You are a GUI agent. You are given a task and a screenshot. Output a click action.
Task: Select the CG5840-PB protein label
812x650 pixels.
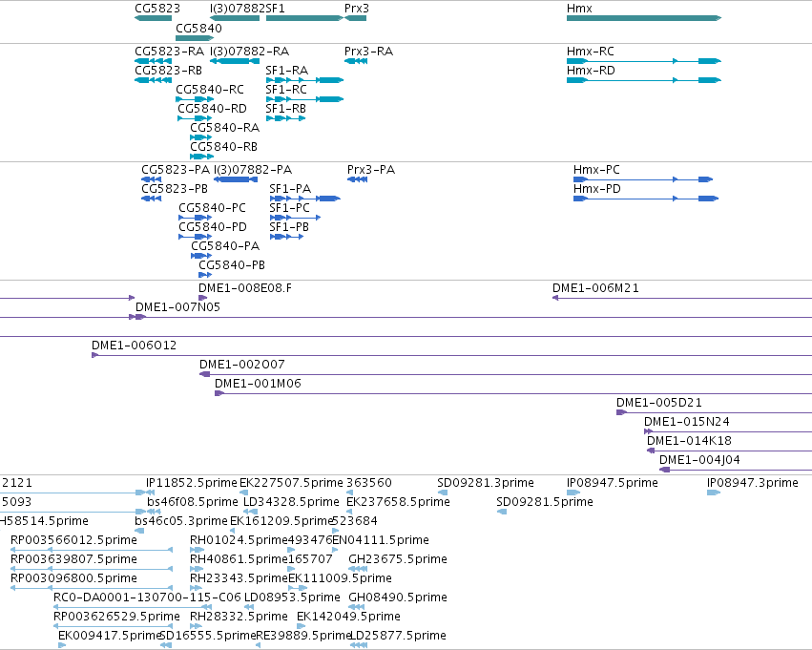(x=232, y=265)
